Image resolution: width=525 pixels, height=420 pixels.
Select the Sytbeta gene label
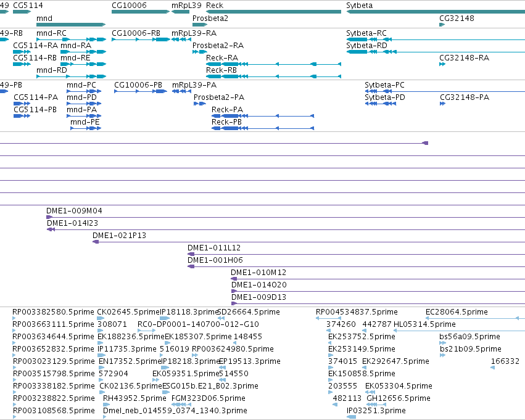click(359, 6)
